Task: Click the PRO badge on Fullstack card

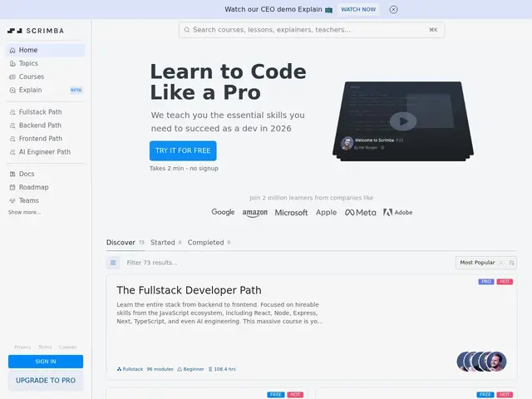Action: 486,282
